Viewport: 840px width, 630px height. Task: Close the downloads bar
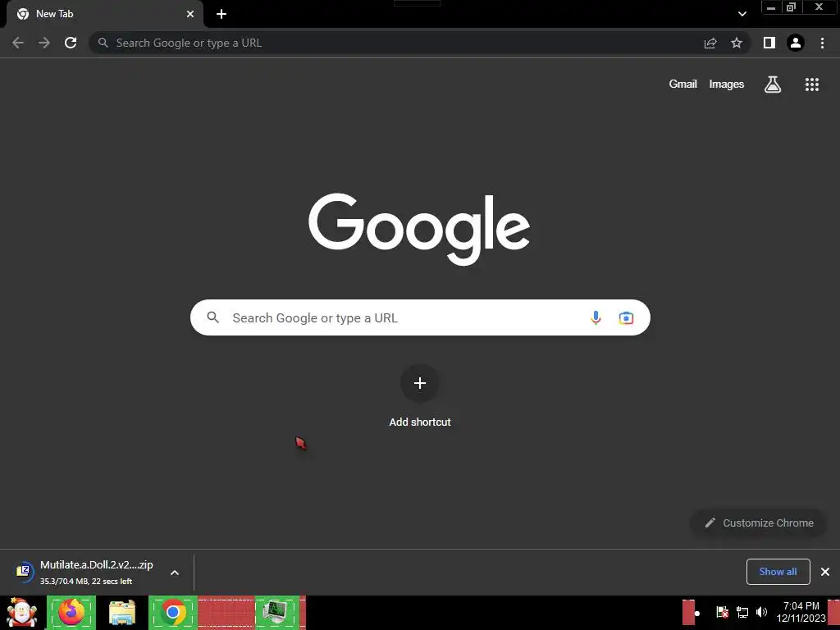[825, 572]
